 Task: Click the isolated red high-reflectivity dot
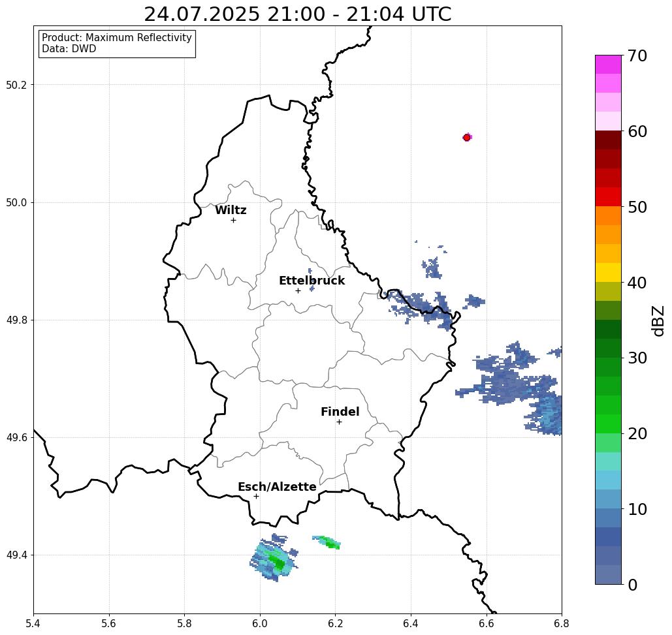[x=467, y=138]
